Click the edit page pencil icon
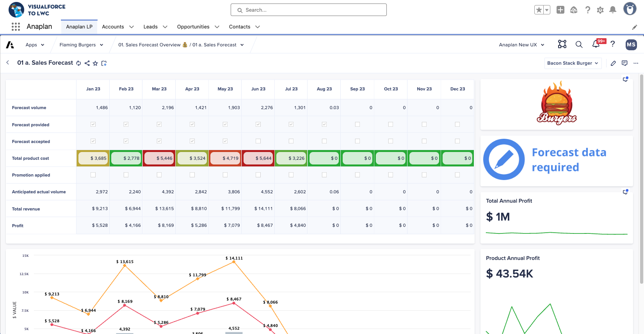The image size is (644, 334). 613,63
